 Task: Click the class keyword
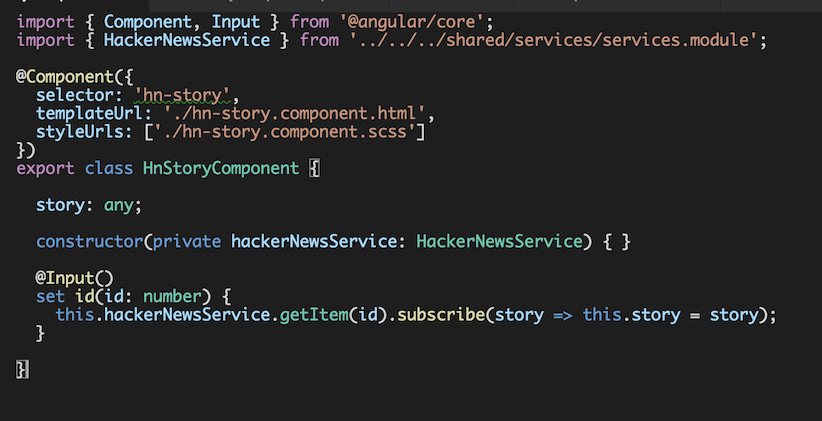coord(109,169)
